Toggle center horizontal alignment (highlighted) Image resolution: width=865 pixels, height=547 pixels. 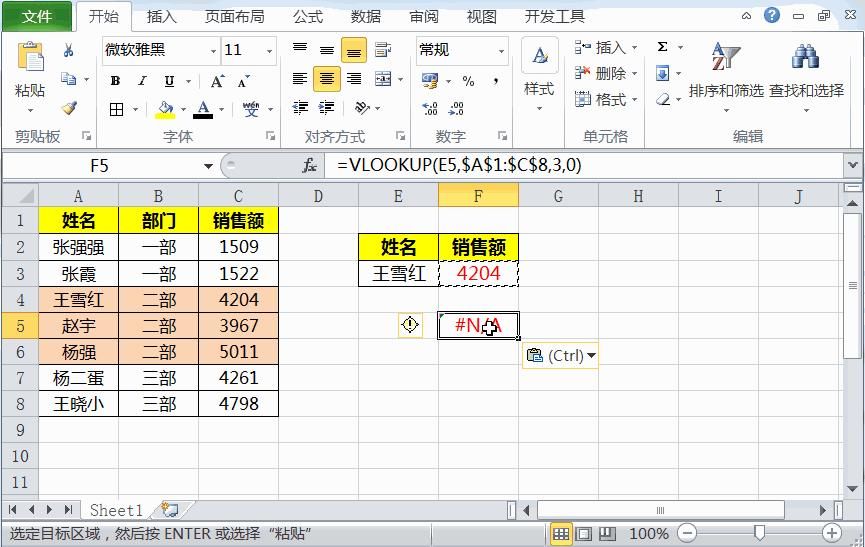point(327,79)
